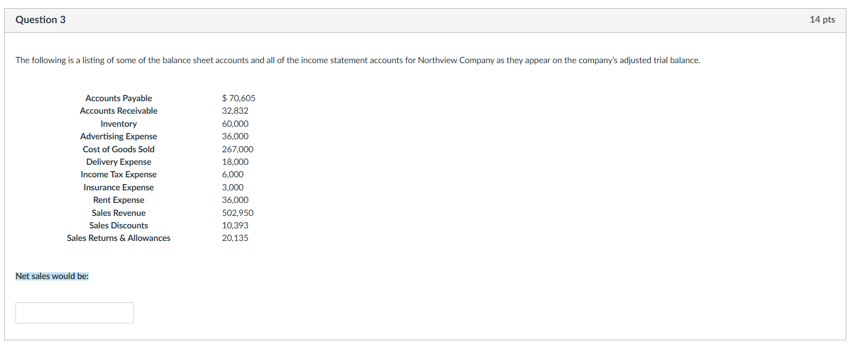
Task: Select the Sales Discounts label
Action: 118,226
